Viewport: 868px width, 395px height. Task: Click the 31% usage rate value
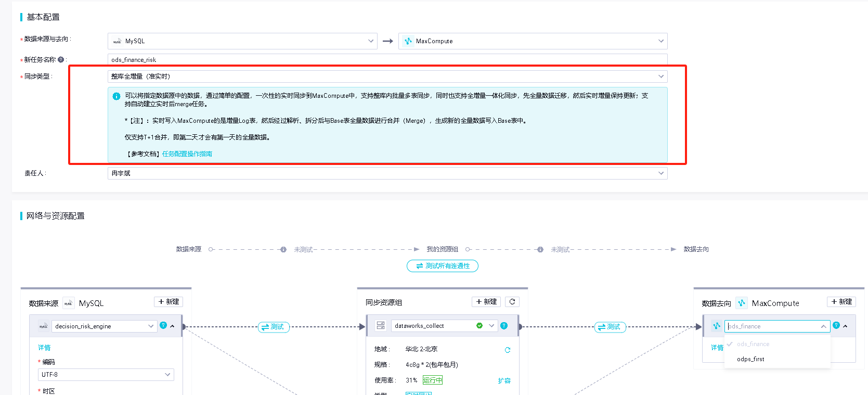411,380
